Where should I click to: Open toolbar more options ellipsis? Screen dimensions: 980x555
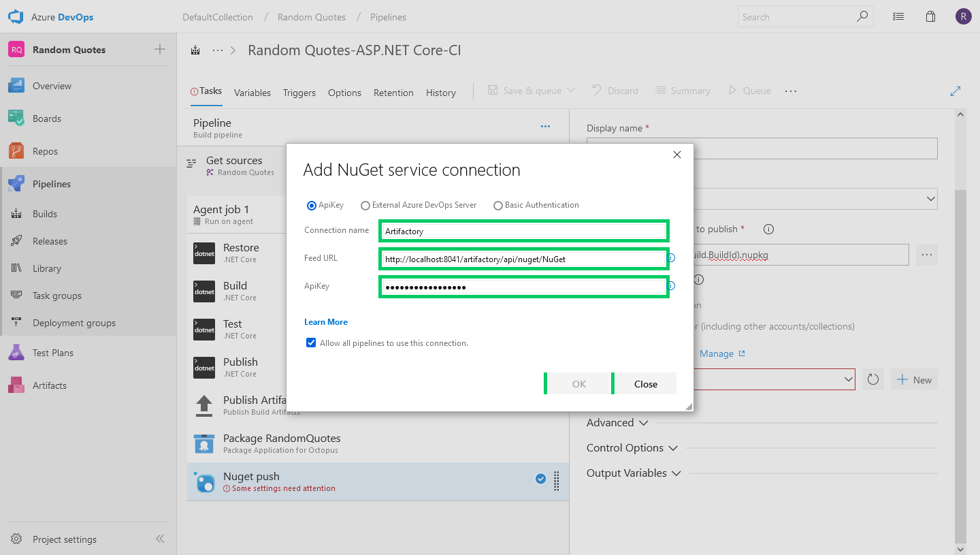790,91
